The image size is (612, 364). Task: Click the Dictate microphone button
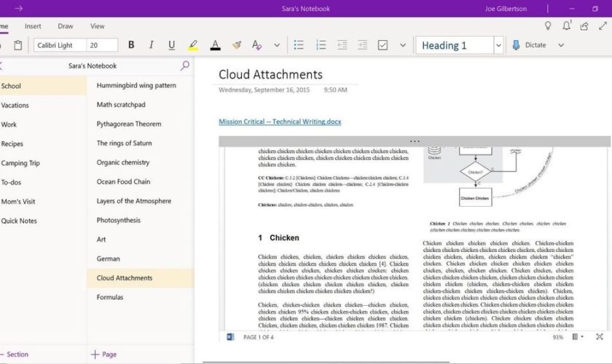coord(530,45)
